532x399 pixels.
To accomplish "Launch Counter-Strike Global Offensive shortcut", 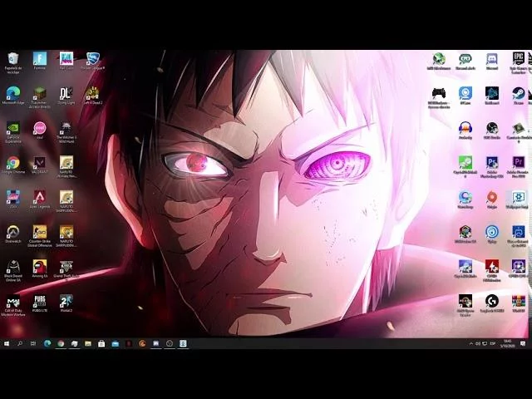I will pyautogui.click(x=40, y=236).
